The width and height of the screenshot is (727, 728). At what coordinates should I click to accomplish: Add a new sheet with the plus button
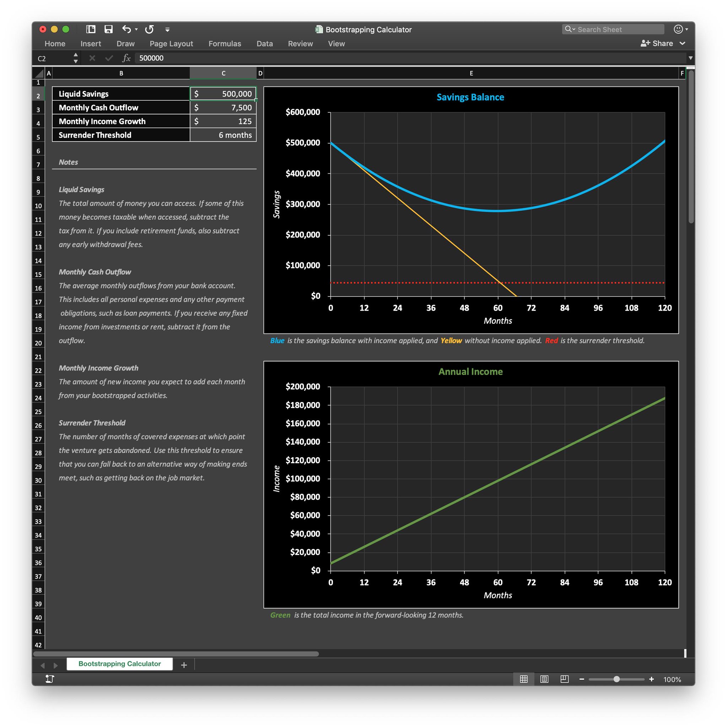pos(183,664)
